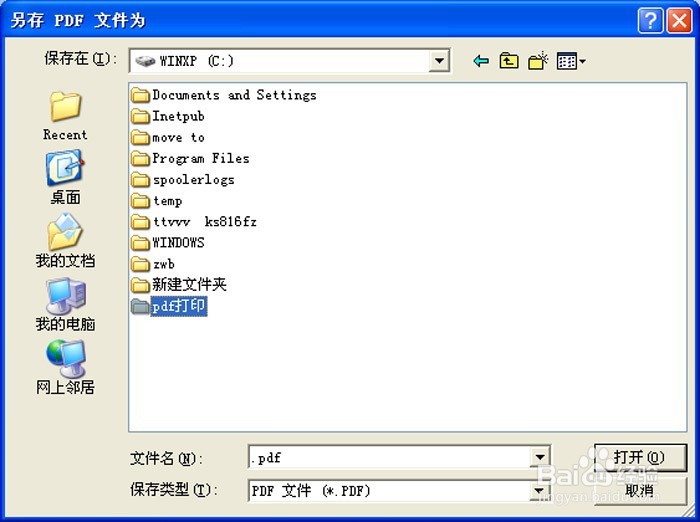Viewport: 700px width, 522px height.
Task: Expand the 保存类型 dropdown arrow
Action: [x=539, y=491]
